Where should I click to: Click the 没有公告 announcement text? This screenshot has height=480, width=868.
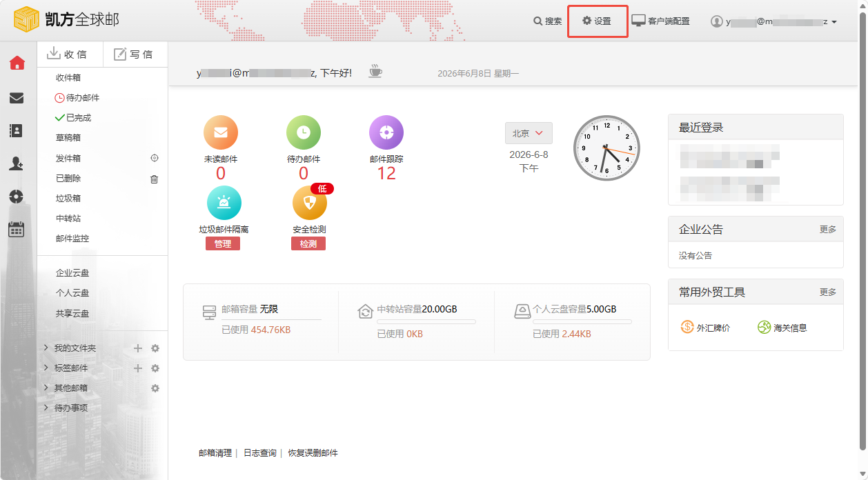pyautogui.click(x=696, y=255)
